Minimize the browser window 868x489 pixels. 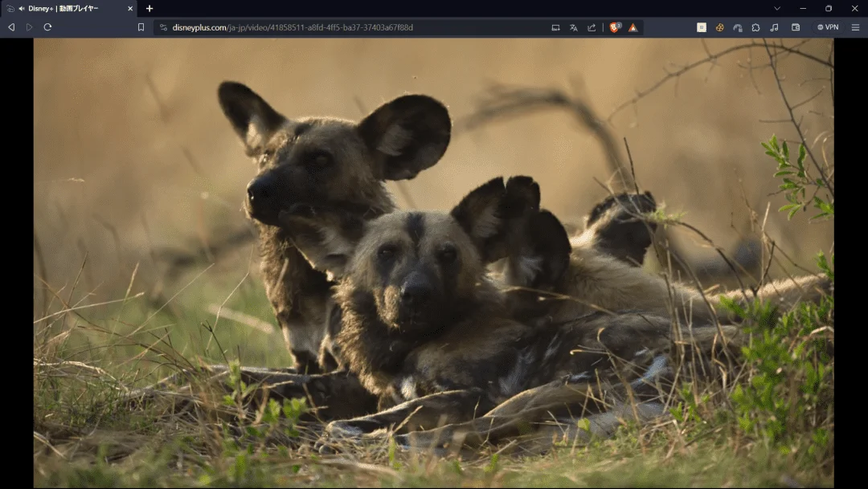point(803,9)
